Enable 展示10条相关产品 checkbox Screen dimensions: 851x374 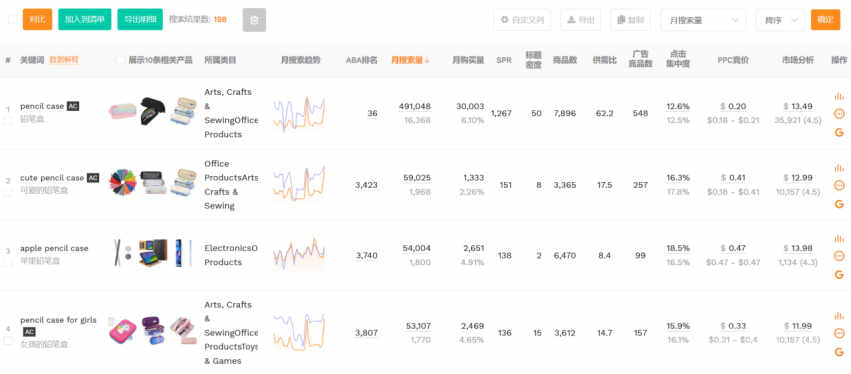coord(121,60)
